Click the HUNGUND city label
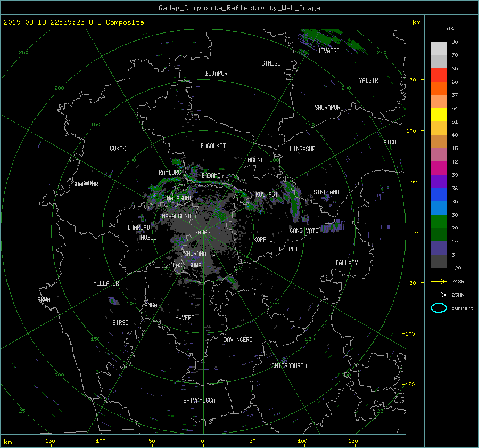 [252, 160]
